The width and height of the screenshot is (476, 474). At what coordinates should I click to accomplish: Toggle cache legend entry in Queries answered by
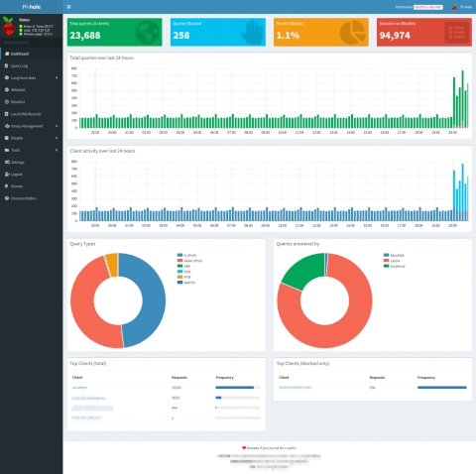click(x=392, y=261)
